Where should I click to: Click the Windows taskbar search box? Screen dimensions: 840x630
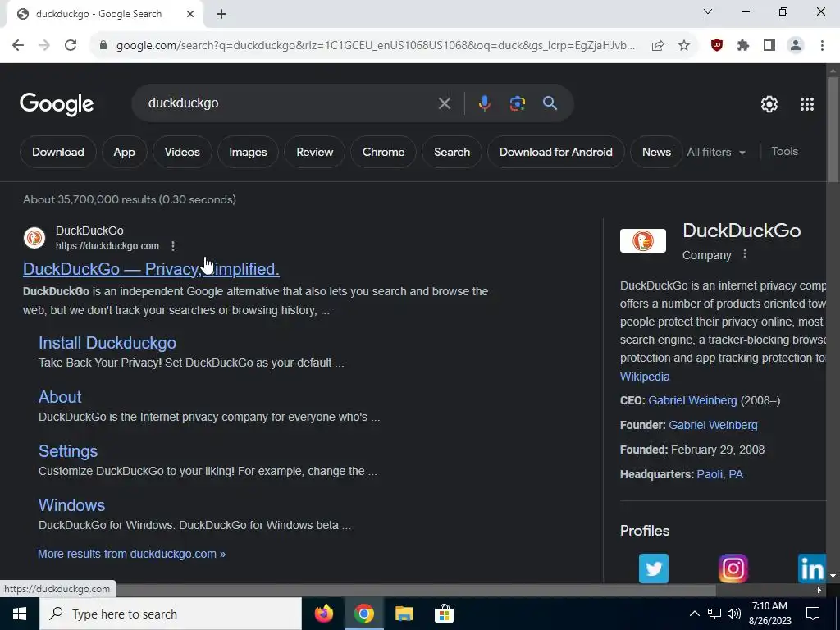point(171,614)
